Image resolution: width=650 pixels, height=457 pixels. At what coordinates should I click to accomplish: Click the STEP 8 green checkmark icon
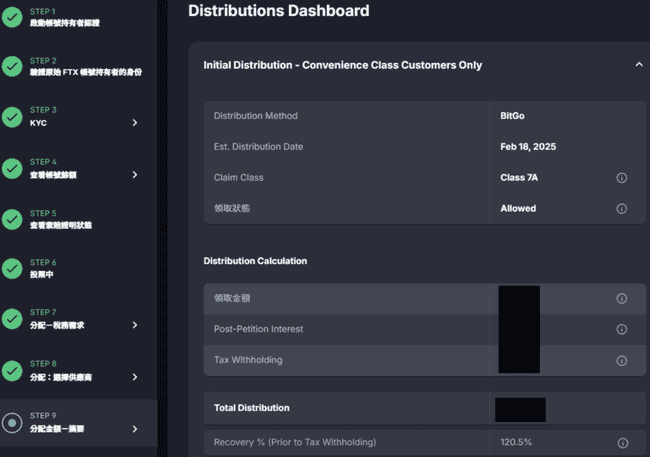[12, 371]
